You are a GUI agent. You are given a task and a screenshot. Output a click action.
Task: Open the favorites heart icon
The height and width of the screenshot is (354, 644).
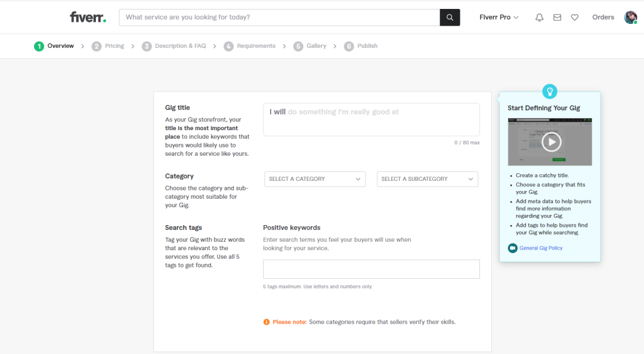tap(575, 17)
